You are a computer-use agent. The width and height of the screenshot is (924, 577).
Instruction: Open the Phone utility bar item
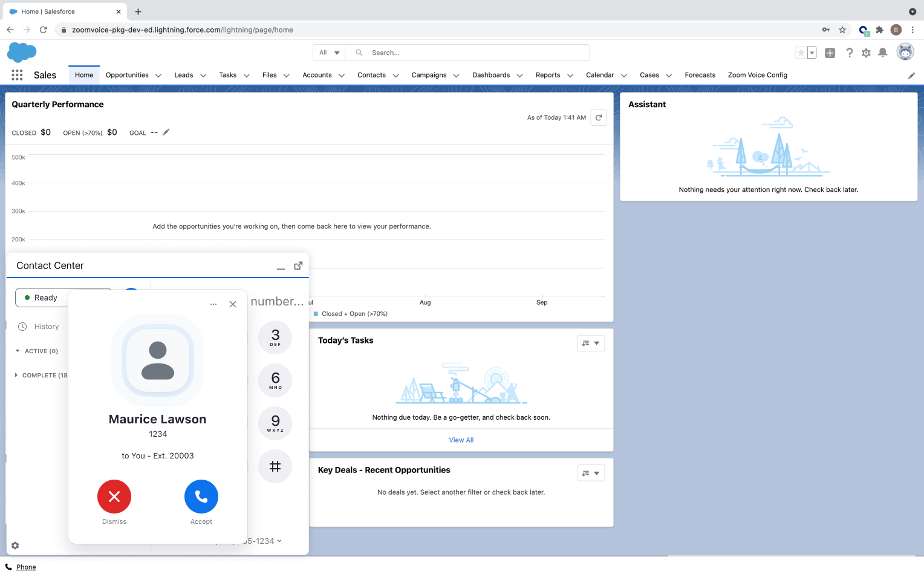(x=25, y=567)
